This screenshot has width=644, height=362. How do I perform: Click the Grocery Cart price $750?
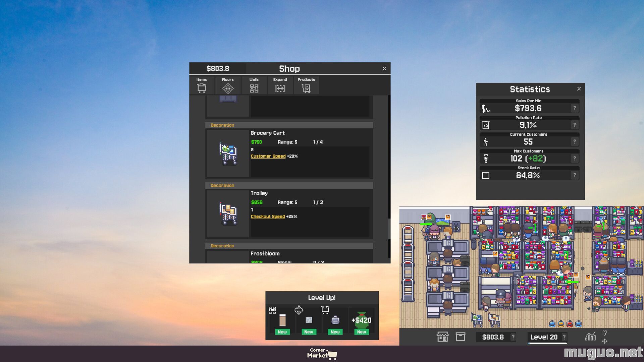(x=257, y=142)
